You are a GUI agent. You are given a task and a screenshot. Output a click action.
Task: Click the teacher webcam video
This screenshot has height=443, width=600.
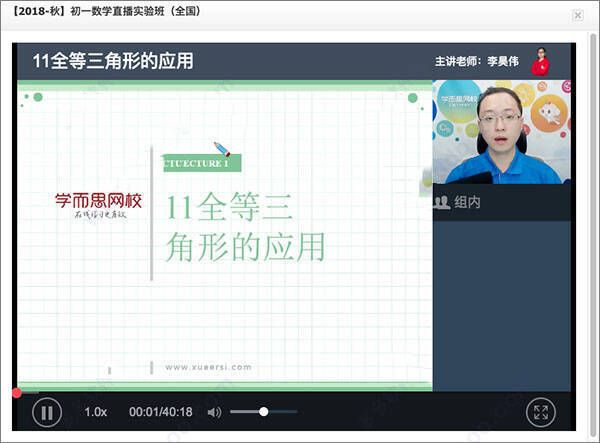pos(502,132)
